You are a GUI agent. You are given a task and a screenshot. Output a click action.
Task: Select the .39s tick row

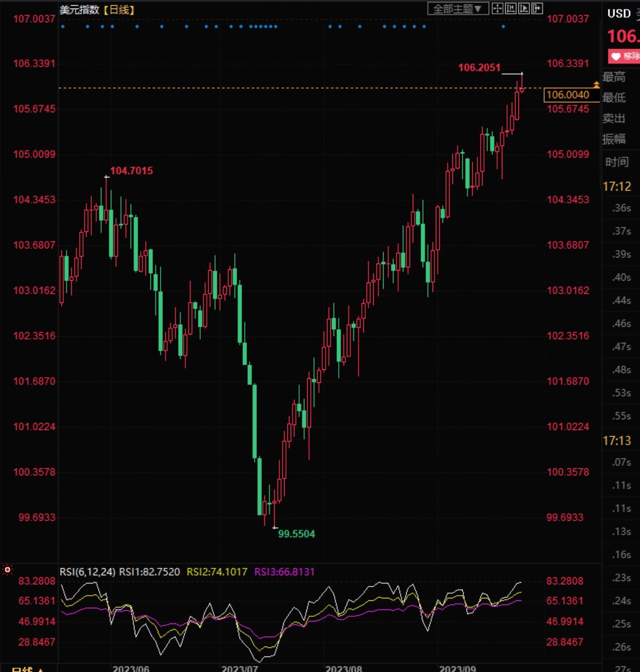click(x=621, y=254)
